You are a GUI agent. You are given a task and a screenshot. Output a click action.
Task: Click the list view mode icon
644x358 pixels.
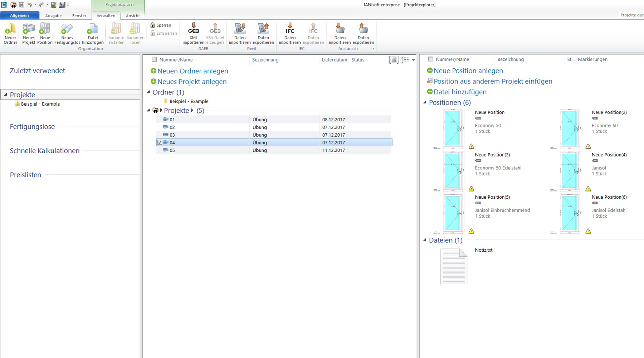coord(405,60)
